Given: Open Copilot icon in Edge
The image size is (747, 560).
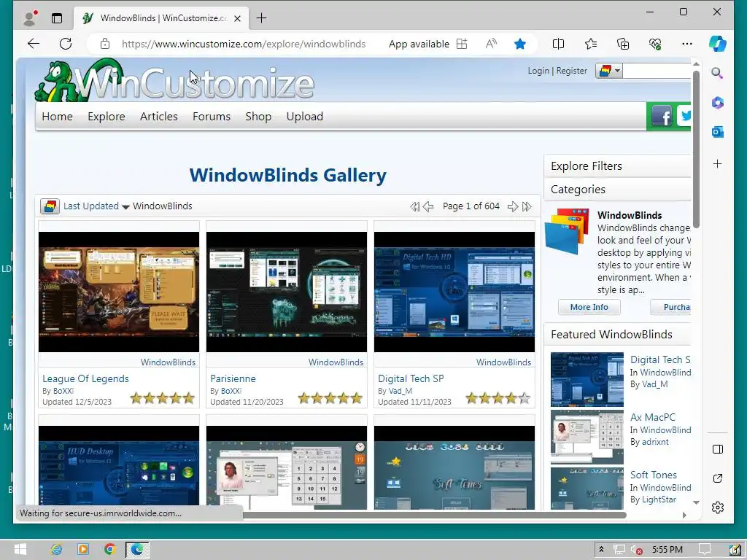Looking at the screenshot, I should click(x=718, y=44).
